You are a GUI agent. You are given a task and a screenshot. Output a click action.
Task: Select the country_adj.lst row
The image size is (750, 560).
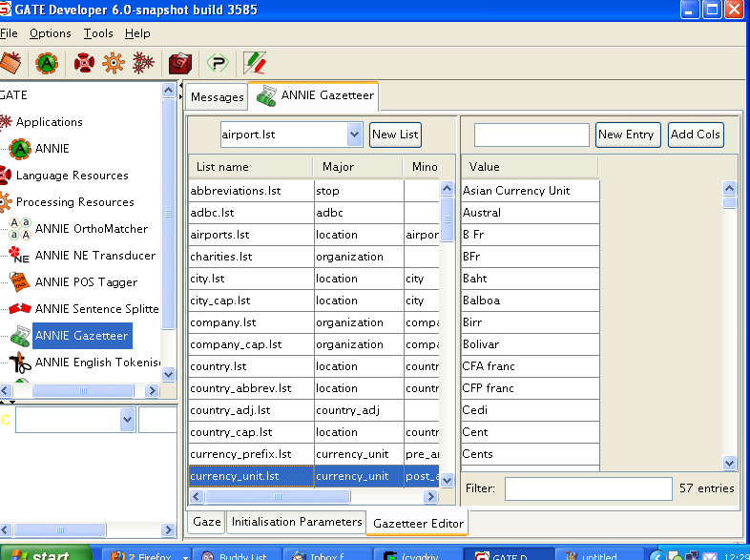(x=314, y=410)
